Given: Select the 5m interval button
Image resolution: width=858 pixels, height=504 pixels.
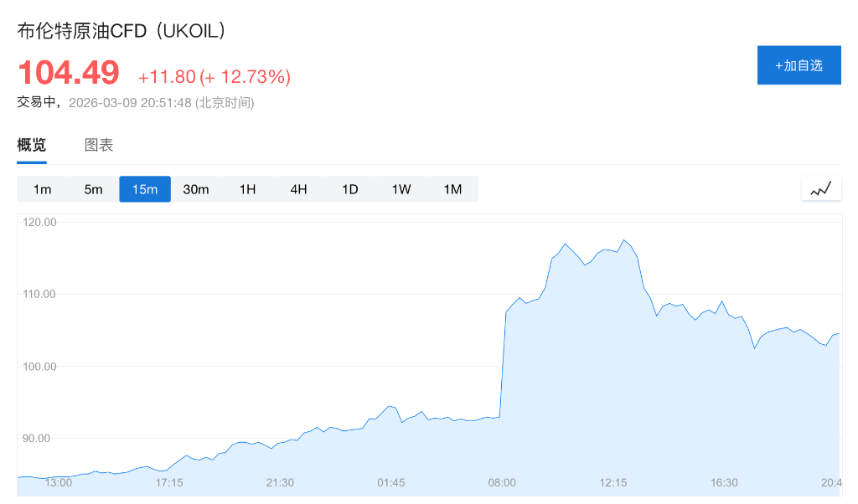Looking at the screenshot, I should (93, 189).
